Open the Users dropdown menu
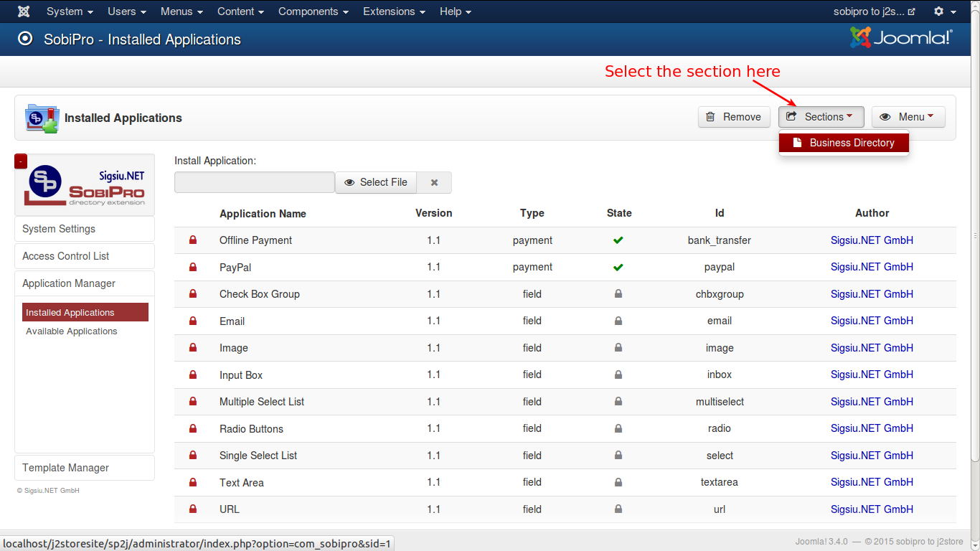Screen dimensions: 980x551 [x=127, y=11]
